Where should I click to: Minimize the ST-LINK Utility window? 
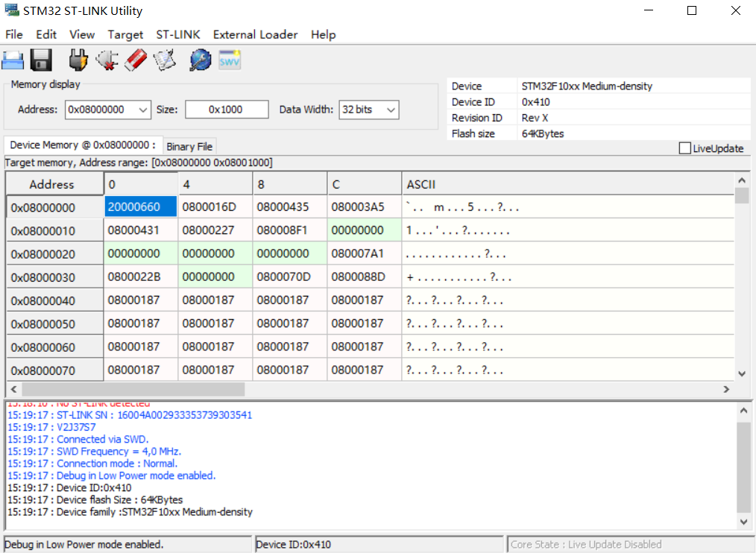point(649,10)
